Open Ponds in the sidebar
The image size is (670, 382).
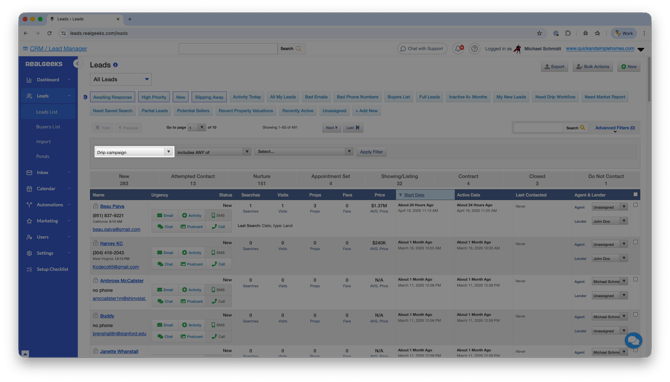[42, 156]
